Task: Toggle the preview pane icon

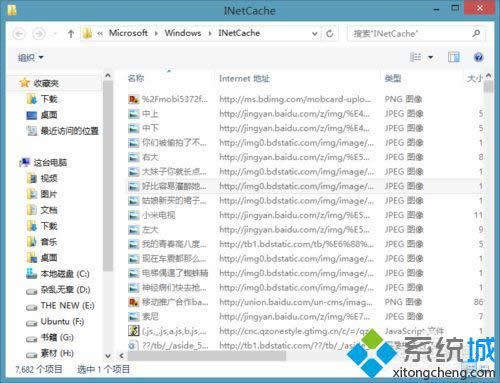Action: (453, 57)
